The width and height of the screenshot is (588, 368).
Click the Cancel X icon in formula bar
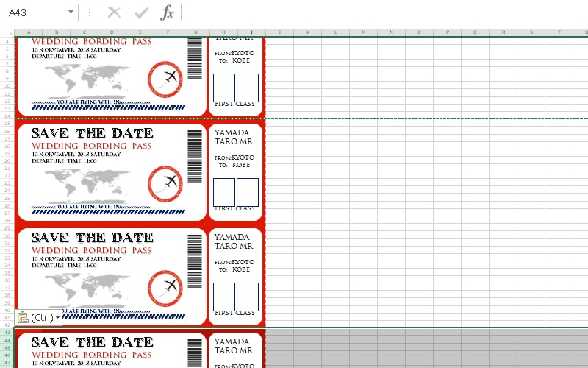coord(114,13)
